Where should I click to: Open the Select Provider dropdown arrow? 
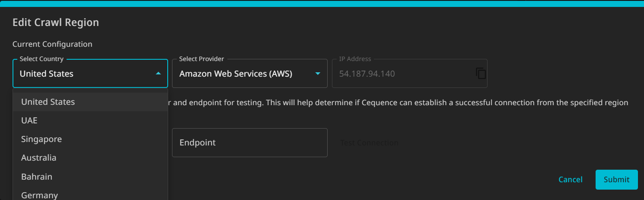[x=318, y=74]
